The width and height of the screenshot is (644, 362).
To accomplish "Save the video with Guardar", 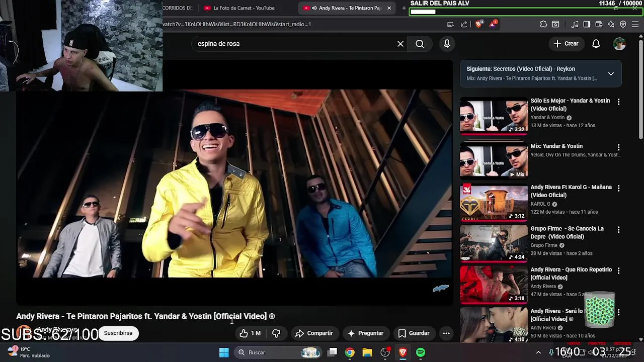I will (414, 333).
